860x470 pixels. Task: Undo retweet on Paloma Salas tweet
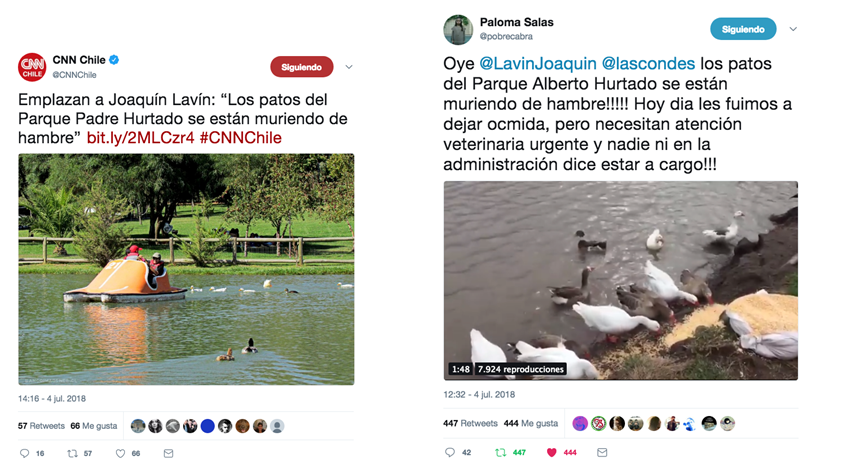point(500,452)
